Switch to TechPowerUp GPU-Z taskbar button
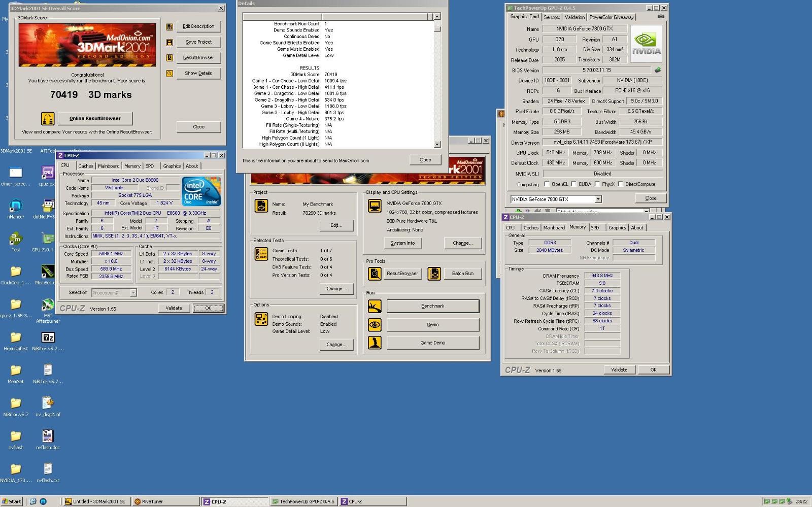 coord(303,501)
